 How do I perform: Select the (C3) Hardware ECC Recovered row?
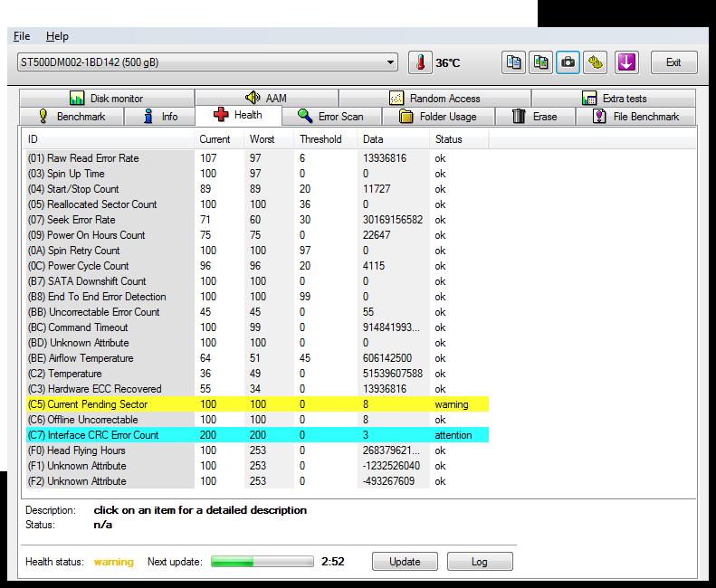pos(258,389)
